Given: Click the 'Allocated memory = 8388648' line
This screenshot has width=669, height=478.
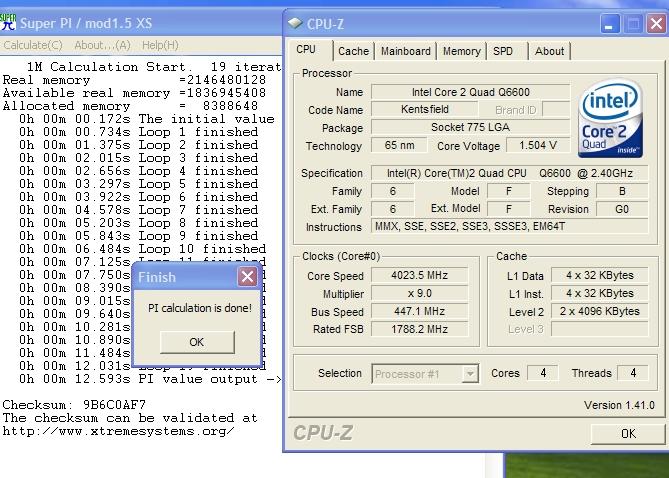Looking at the screenshot, I should [x=130, y=106].
